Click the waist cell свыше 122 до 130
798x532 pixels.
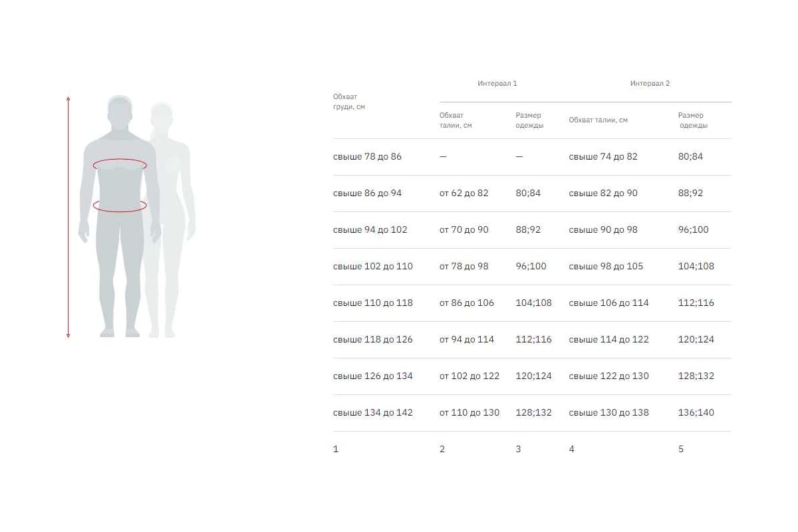point(608,376)
